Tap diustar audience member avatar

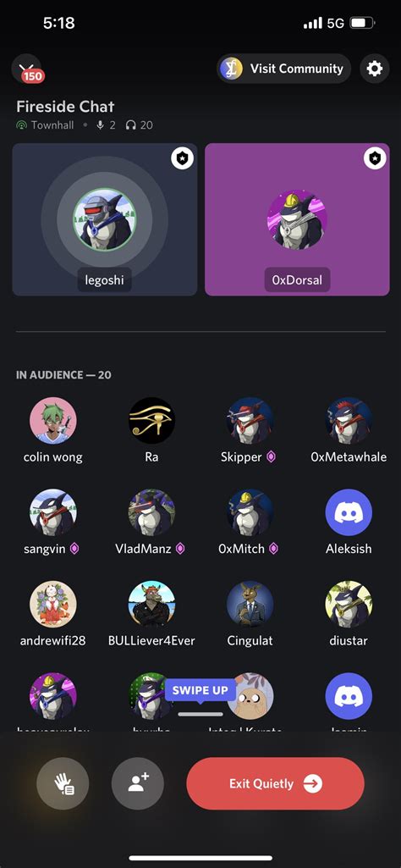349,604
